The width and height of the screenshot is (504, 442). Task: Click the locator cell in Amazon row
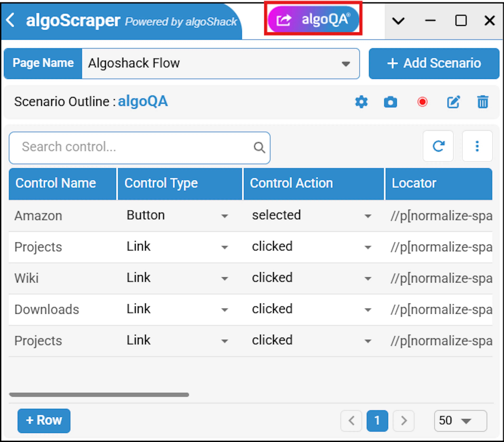pos(441,216)
